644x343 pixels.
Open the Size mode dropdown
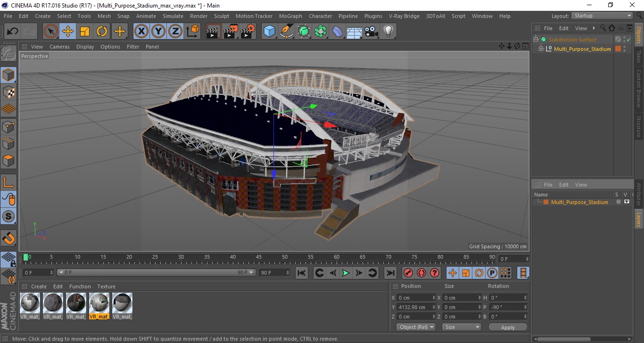pyautogui.click(x=462, y=327)
